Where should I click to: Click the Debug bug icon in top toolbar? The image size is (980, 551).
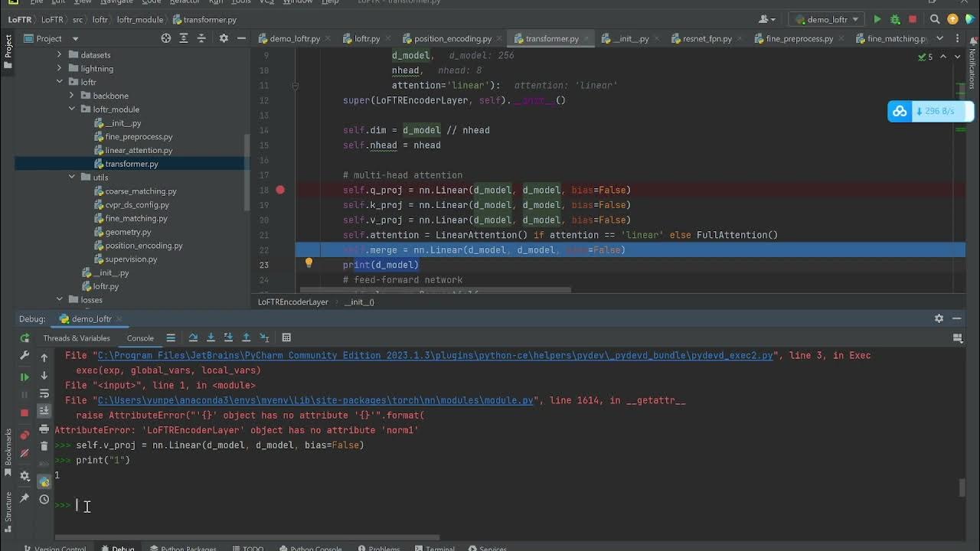(895, 19)
